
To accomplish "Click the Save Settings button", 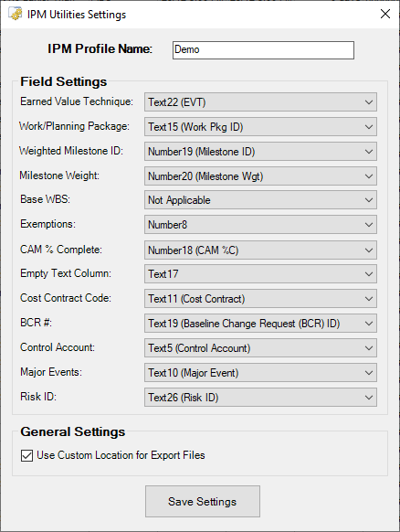I will click(203, 502).
